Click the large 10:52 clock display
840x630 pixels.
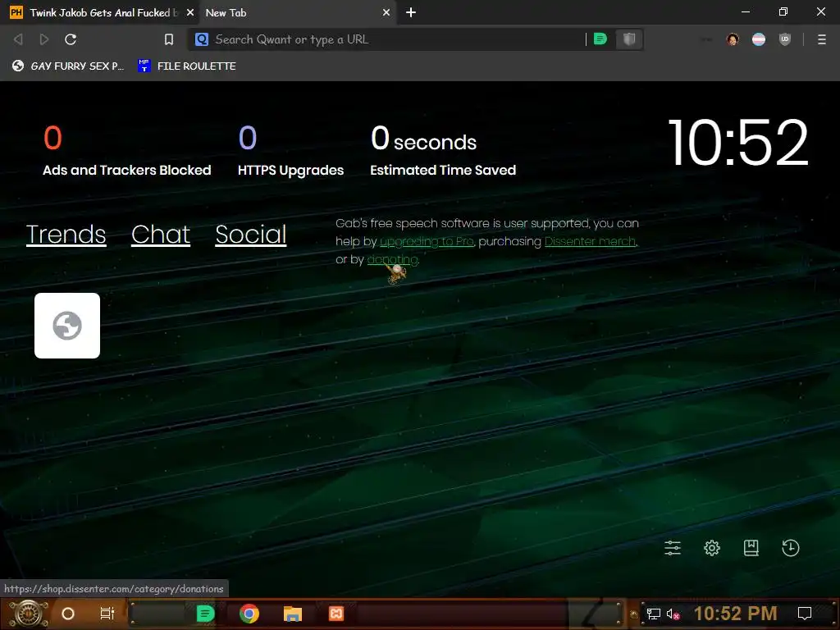[x=738, y=142]
